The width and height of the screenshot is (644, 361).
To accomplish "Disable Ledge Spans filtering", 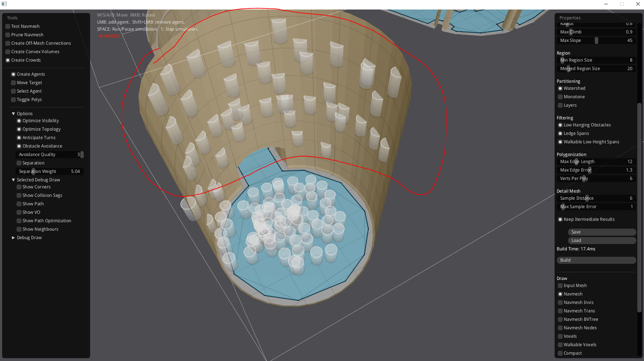I will click(560, 133).
